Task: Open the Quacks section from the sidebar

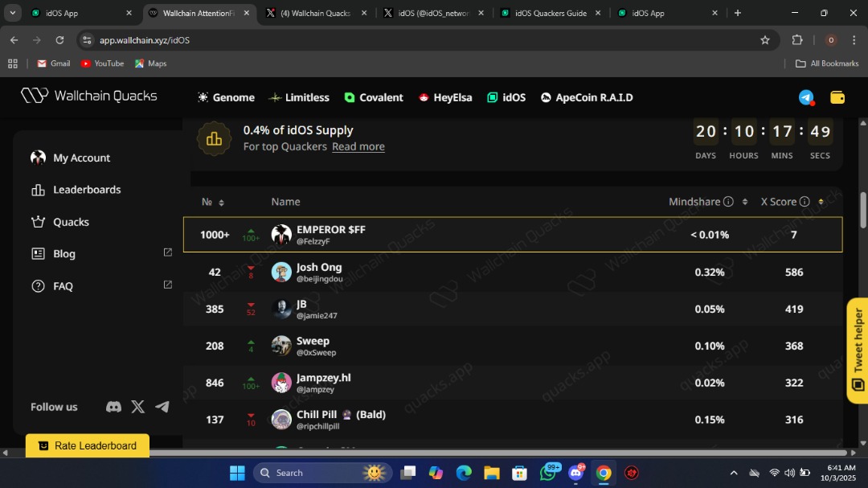Action: 38,222
